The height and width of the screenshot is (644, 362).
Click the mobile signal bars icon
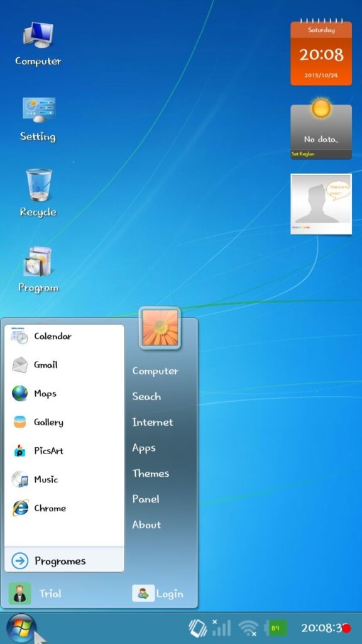221,628
